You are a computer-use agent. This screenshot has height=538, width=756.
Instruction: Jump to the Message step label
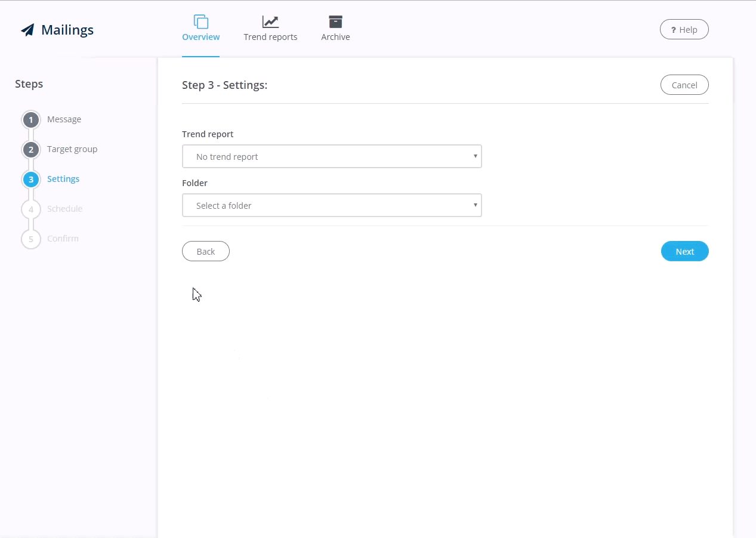tap(64, 119)
